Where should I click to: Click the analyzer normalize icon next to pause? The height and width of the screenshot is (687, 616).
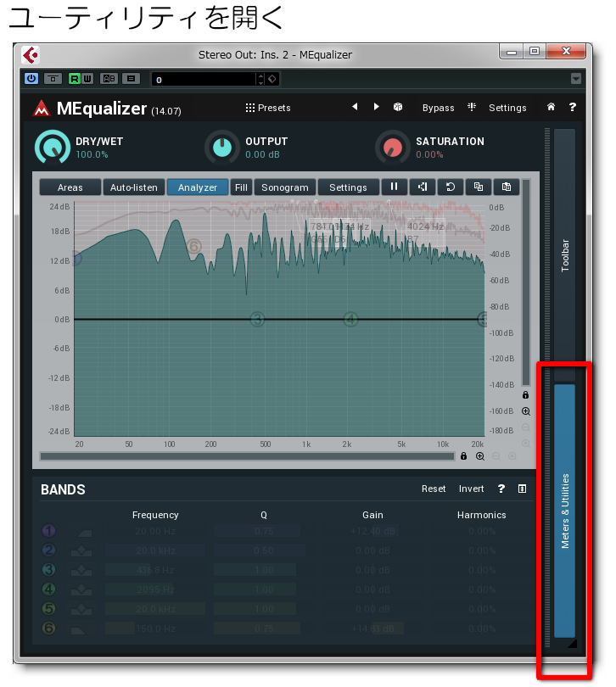pyautogui.click(x=423, y=187)
